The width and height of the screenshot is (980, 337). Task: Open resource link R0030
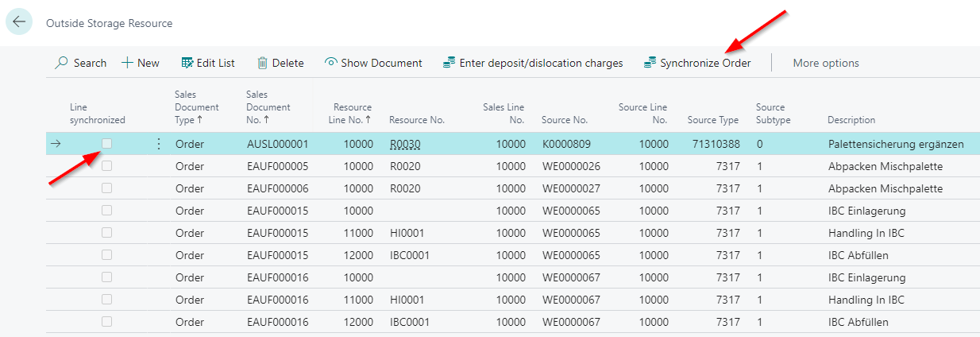[x=404, y=144]
